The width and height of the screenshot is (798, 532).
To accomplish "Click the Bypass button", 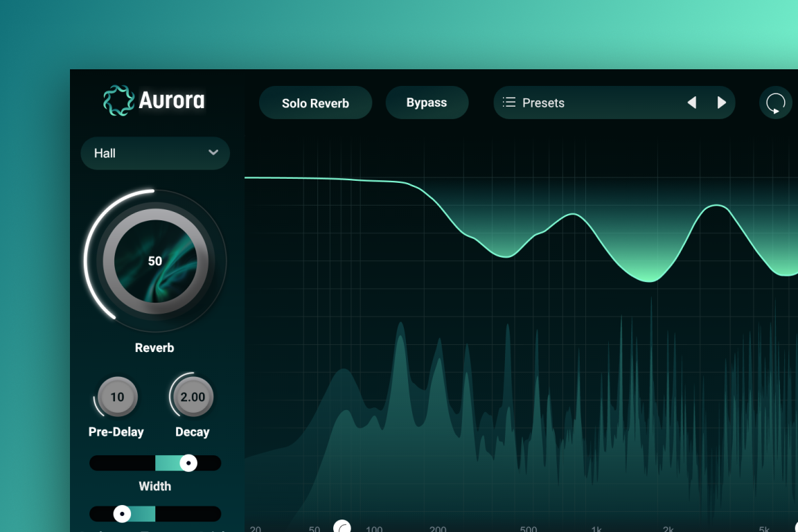I will 427,102.
